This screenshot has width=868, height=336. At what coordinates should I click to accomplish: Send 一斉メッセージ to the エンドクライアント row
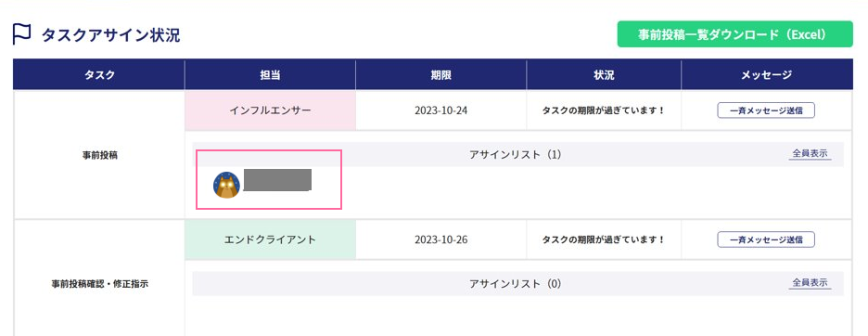click(766, 239)
